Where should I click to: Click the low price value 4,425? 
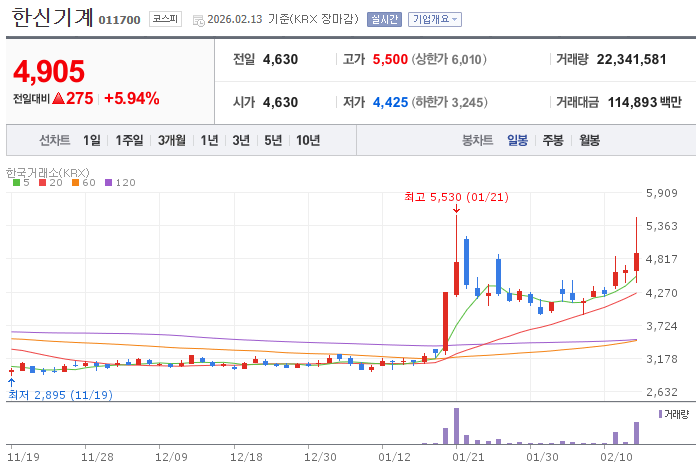[x=390, y=103]
